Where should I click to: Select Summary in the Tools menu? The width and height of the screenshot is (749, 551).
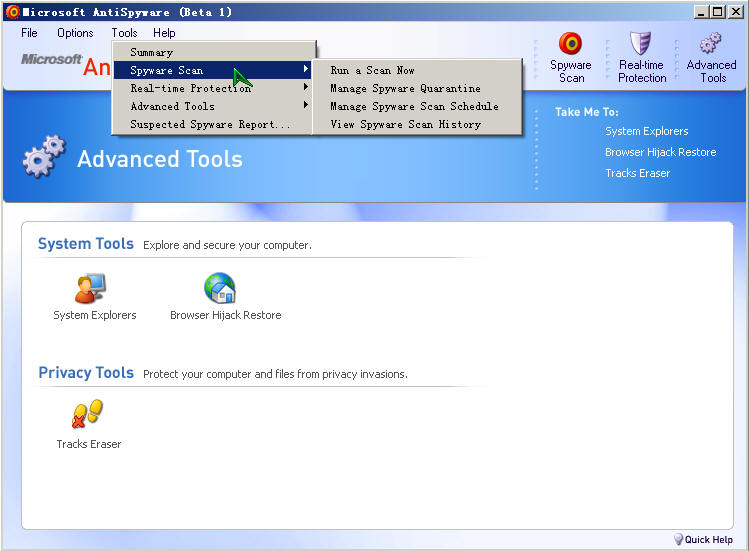tap(214, 52)
